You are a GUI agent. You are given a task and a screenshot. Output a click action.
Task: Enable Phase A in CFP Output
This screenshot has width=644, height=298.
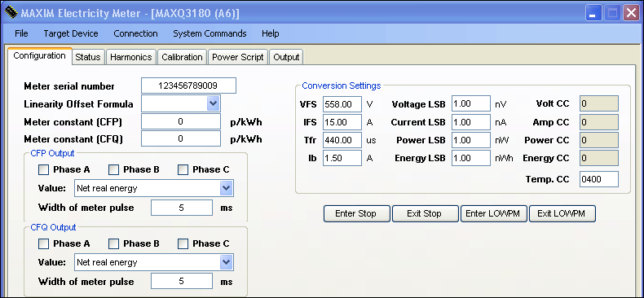pyautogui.click(x=43, y=169)
